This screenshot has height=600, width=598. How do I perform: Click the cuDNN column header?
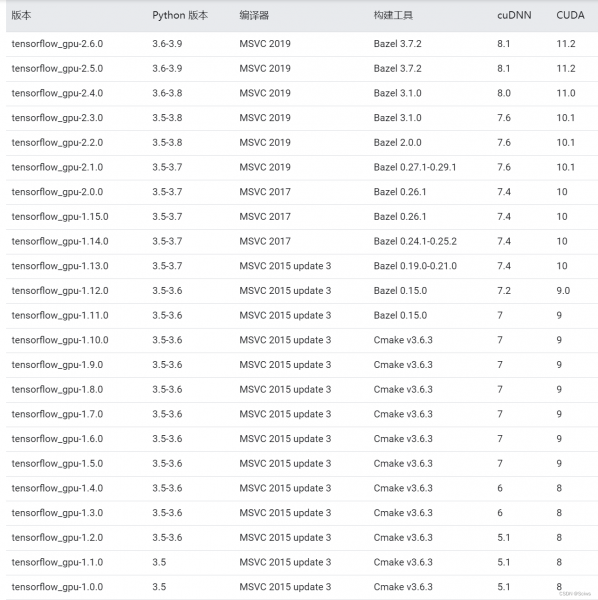pos(514,15)
